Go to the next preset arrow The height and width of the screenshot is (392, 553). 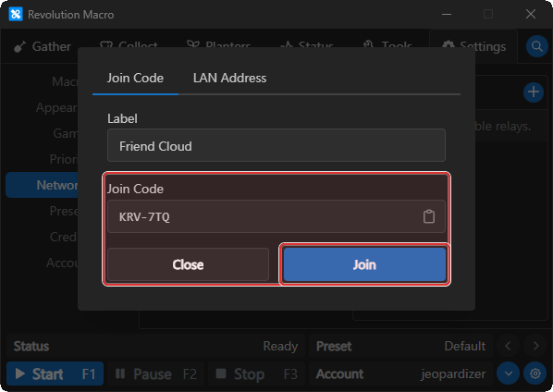pyautogui.click(x=535, y=346)
